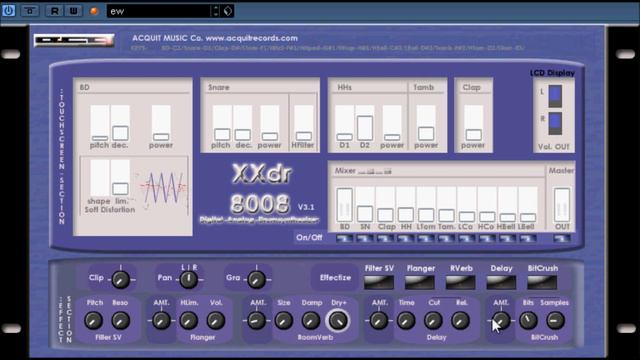Click the Snare HFilter slider
640x360 pixels.
coord(304,123)
